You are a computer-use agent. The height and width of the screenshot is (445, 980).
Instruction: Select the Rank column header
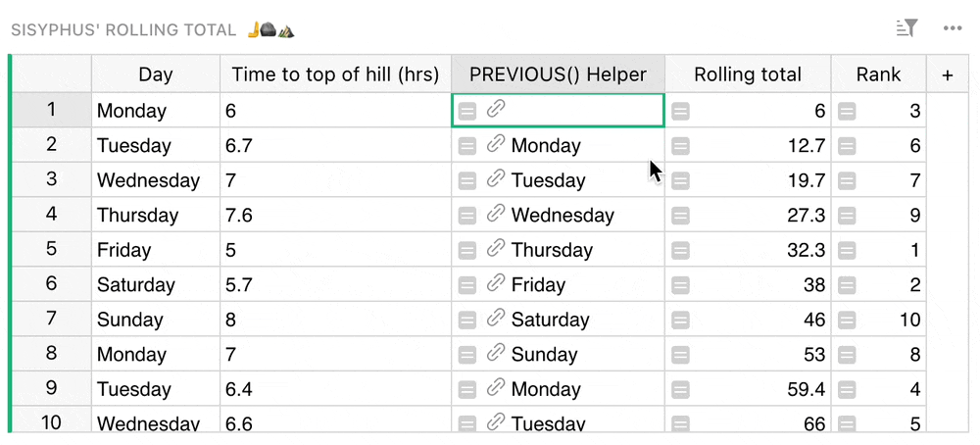tap(878, 74)
